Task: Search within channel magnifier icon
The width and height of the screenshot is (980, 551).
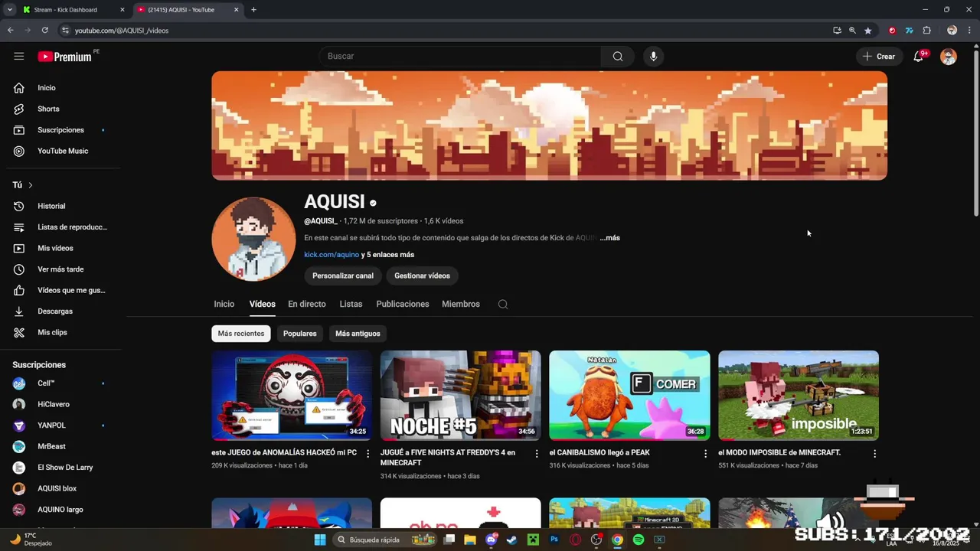Action: click(x=503, y=304)
